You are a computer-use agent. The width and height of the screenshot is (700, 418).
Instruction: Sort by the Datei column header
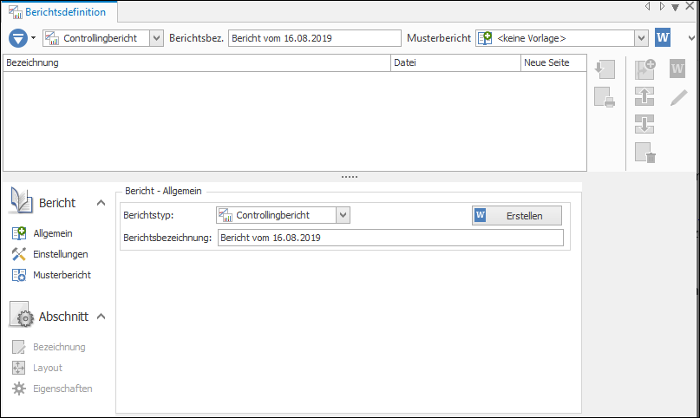456,63
